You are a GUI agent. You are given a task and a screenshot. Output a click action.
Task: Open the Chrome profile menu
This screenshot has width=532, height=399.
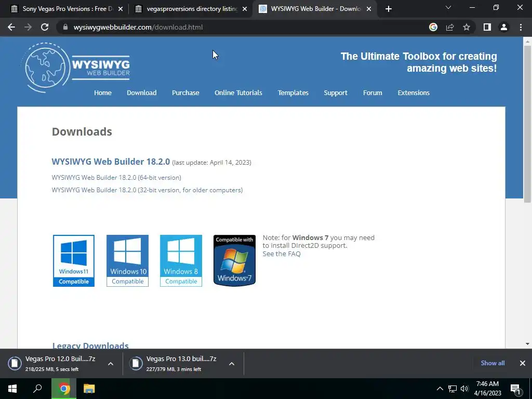click(504, 27)
